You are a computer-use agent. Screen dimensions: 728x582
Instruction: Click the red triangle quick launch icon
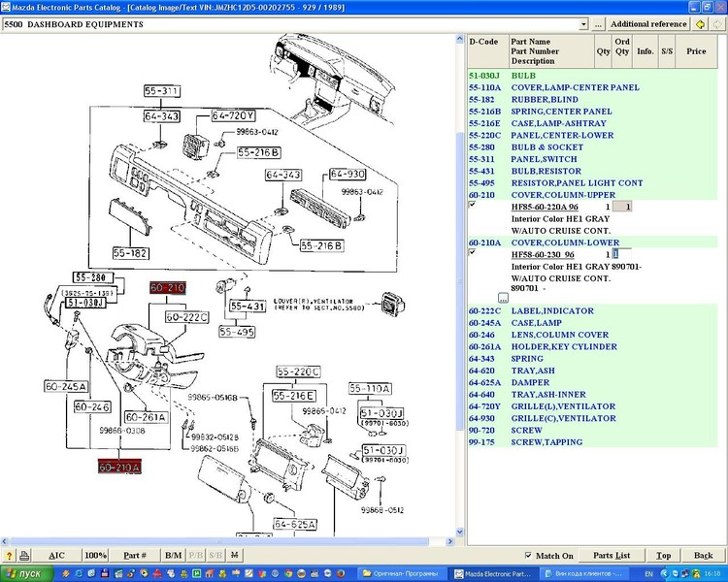pos(157,574)
